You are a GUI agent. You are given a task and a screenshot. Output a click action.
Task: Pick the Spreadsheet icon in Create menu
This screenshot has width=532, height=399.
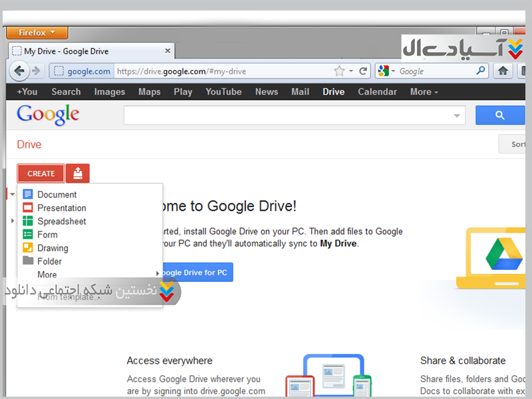[x=28, y=221]
